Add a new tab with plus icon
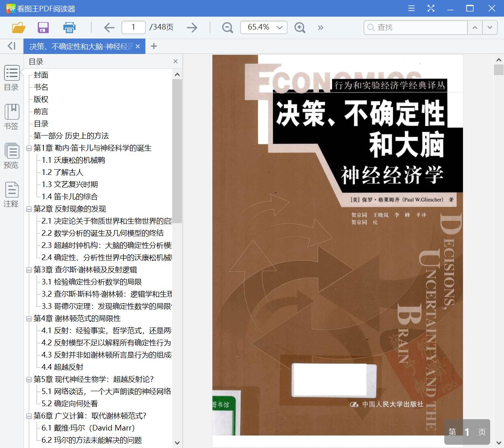The width and height of the screenshot is (504, 448). click(154, 46)
